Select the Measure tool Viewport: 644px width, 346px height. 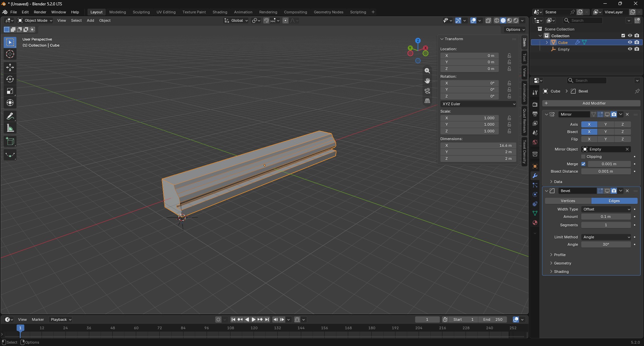click(10, 128)
